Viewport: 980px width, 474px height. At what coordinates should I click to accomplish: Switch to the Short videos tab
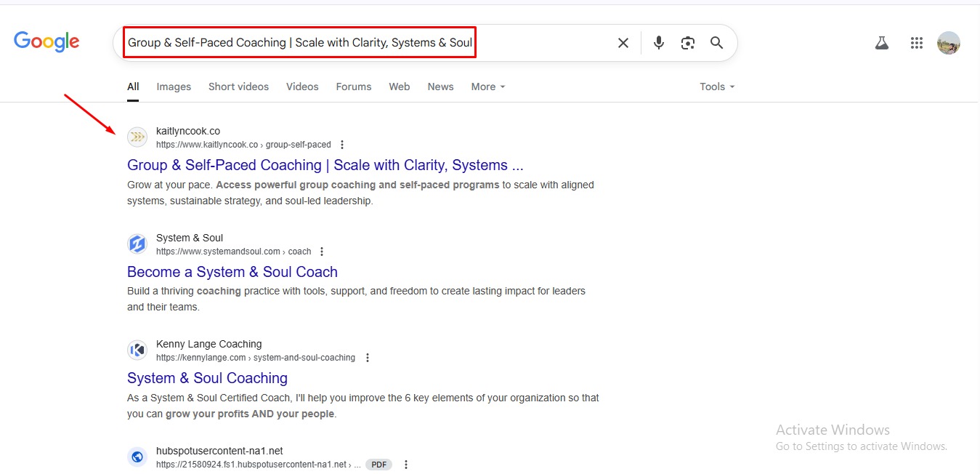(x=238, y=87)
